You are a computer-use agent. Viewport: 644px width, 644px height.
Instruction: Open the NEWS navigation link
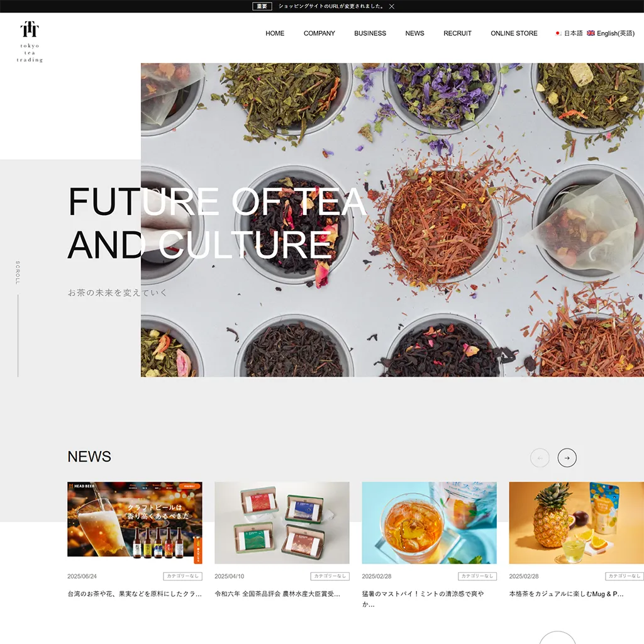(x=415, y=33)
